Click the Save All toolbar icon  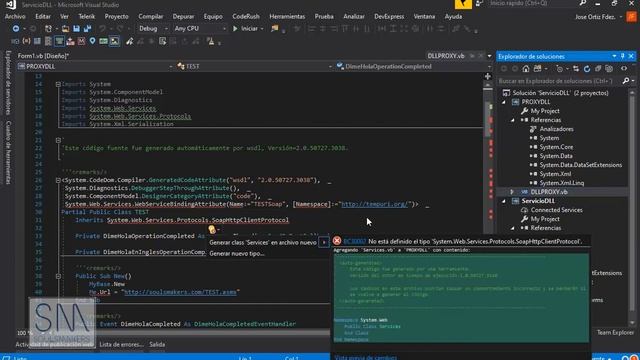[87, 29]
